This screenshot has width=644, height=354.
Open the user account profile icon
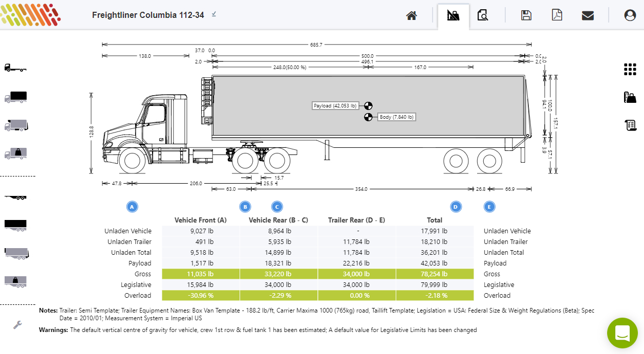[630, 15]
